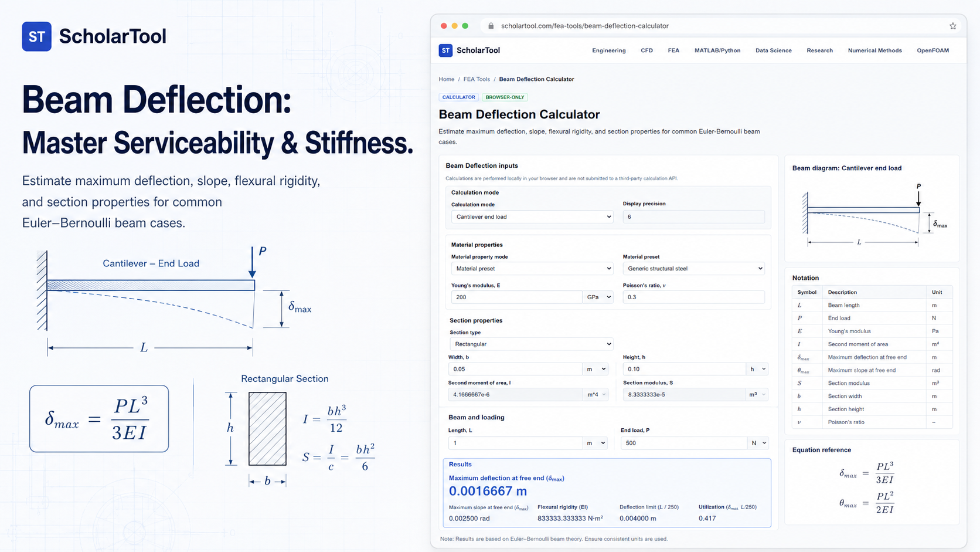
Task: Open Material property mode dropdown
Action: click(532, 269)
